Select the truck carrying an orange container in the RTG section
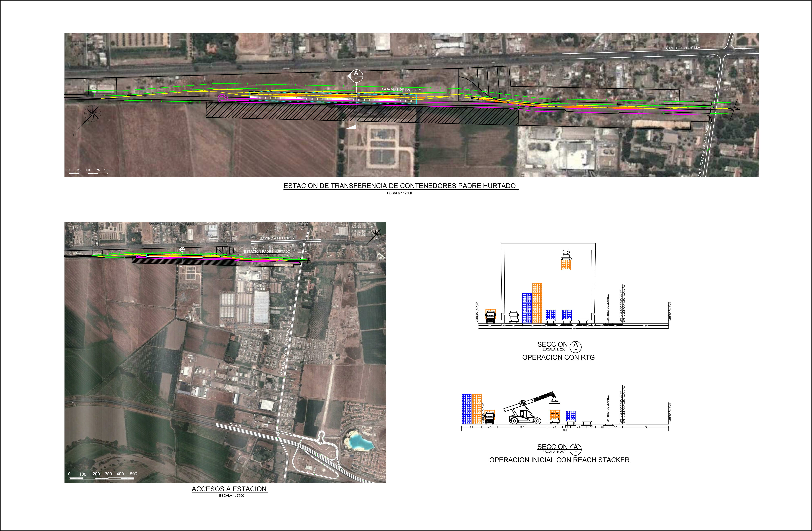Viewport: 812px width, 531px height. [x=490, y=316]
